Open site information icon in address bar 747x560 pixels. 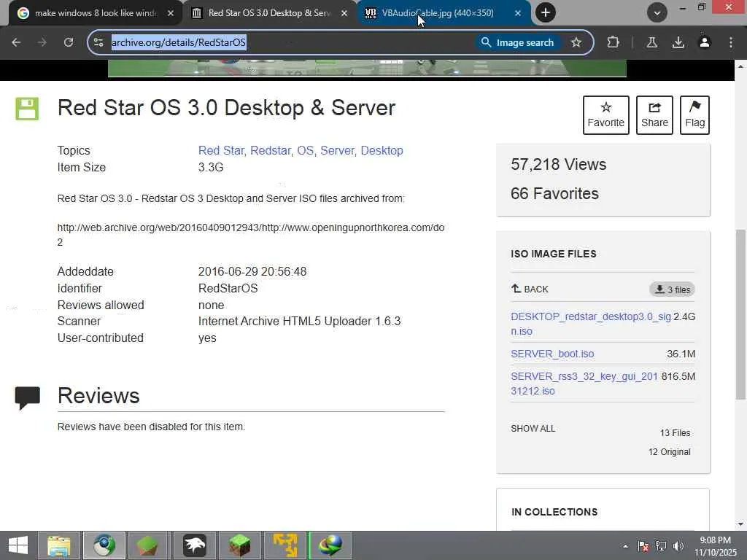[x=98, y=42]
